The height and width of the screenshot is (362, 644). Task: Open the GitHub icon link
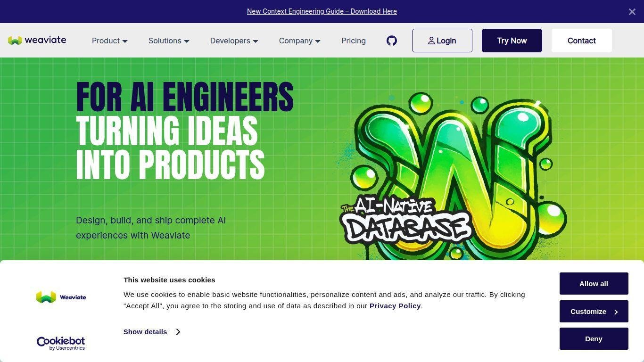(392, 41)
